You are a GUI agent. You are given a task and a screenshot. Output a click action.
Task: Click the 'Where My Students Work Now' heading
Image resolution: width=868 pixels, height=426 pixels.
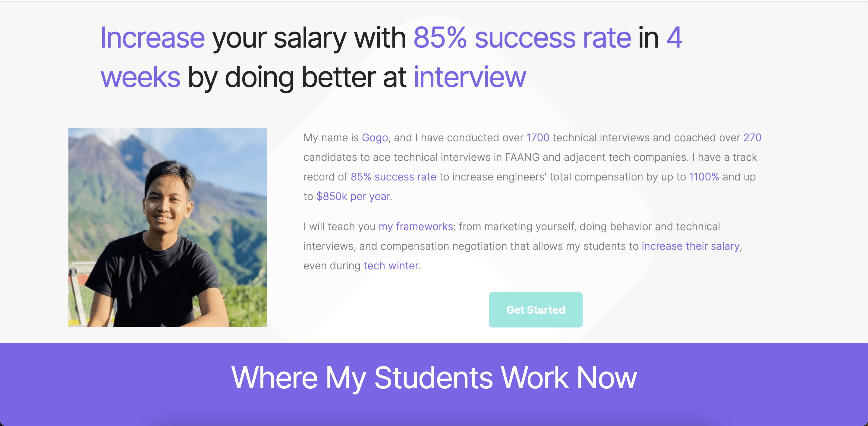434,378
